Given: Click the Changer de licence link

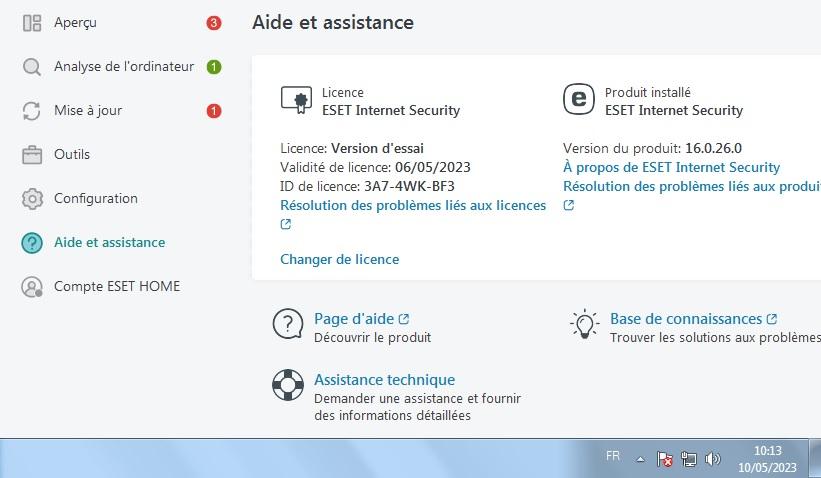Looking at the screenshot, I should [x=339, y=259].
